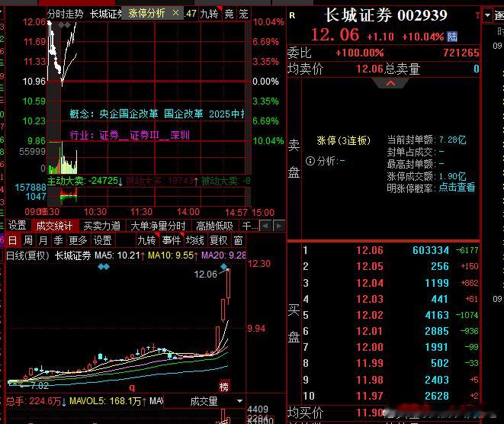Image resolution: width=504 pixels, height=424 pixels.
Task: Click 主动大卖 -24725 statistic
Action: [85, 181]
